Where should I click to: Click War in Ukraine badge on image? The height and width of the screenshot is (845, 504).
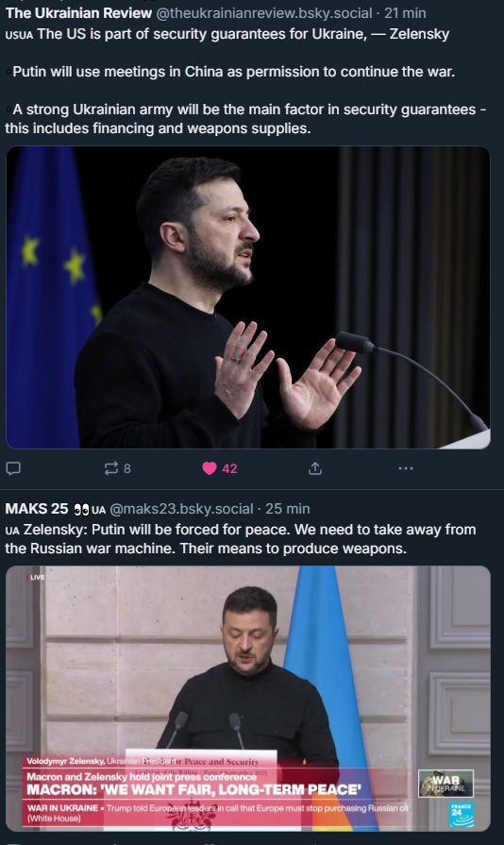[445, 784]
